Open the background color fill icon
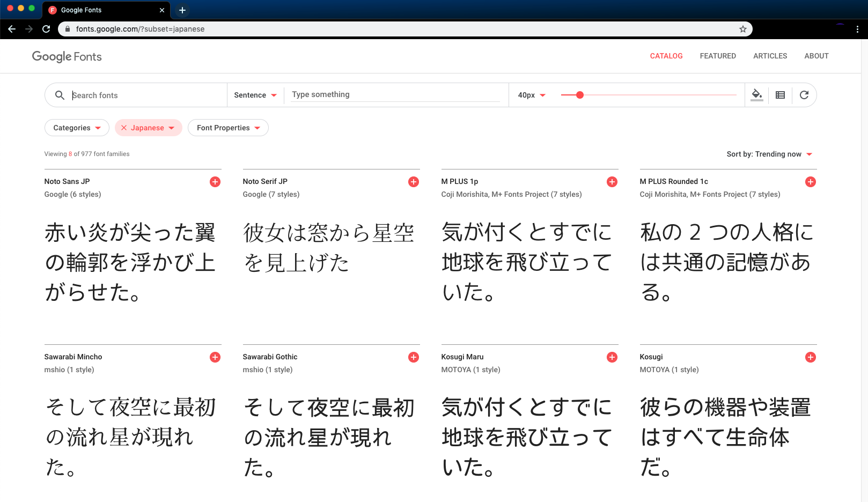The width and height of the screenshot is (868, 502). click(x=757, y=95)
